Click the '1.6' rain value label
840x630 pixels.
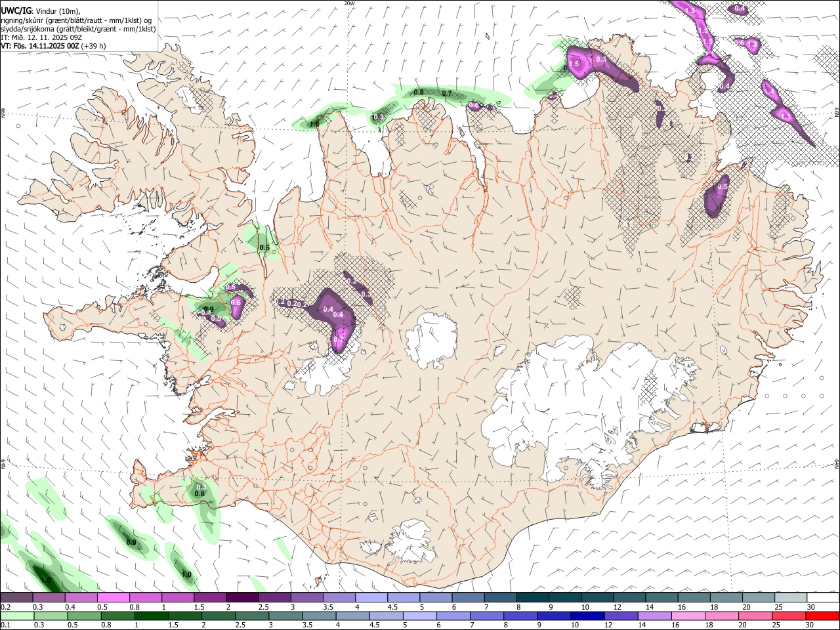[45, 580]
